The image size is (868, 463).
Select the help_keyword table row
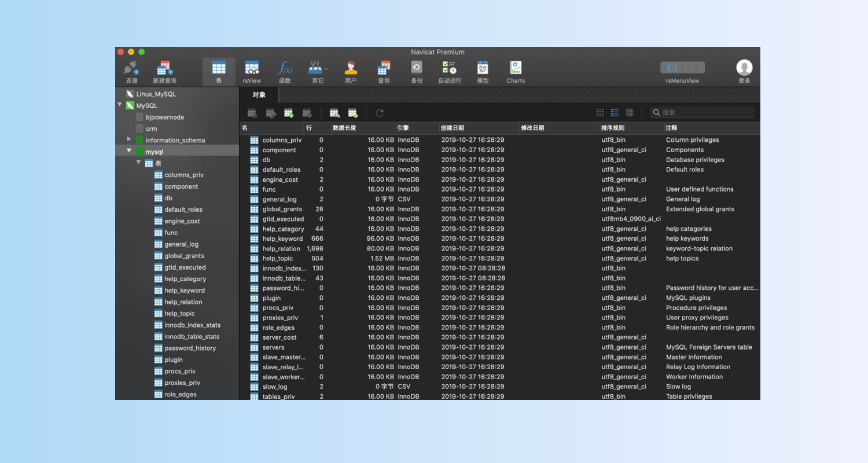500,238
